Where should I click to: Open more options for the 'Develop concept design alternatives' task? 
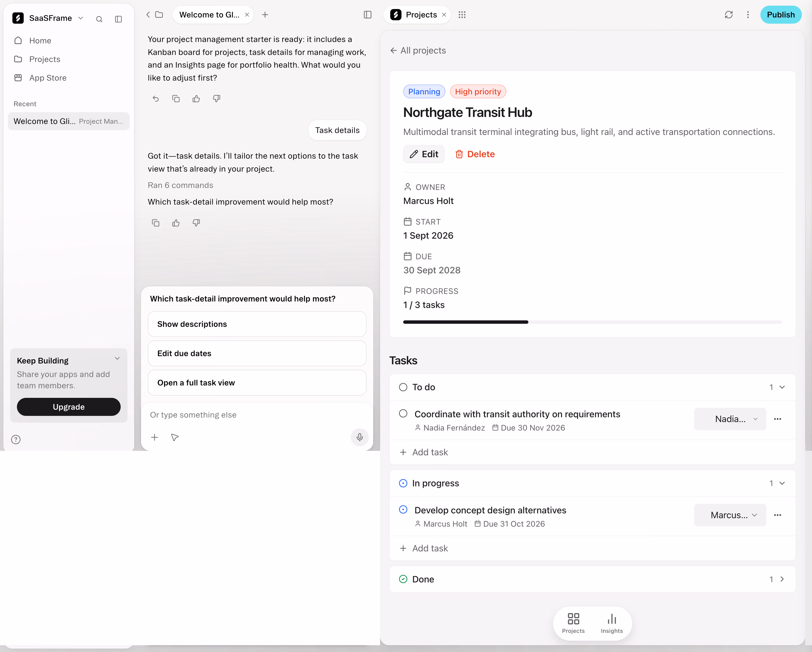777,515
